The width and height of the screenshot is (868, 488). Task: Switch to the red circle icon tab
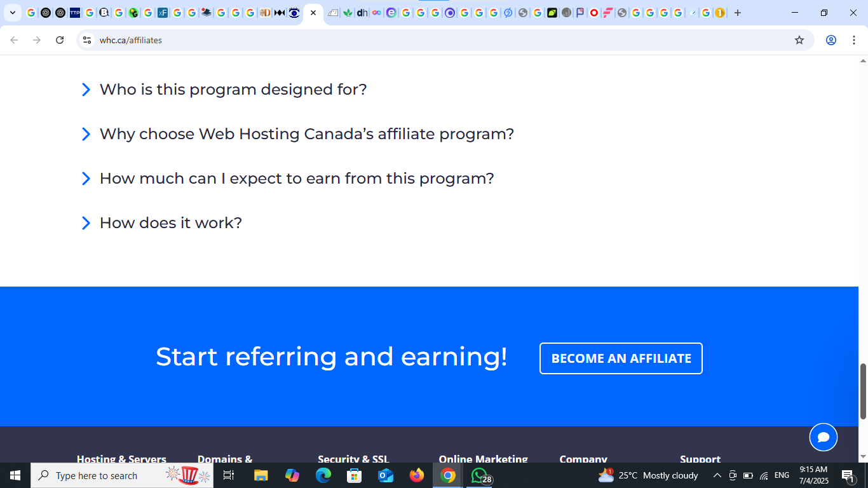click(x=594, y=13)
